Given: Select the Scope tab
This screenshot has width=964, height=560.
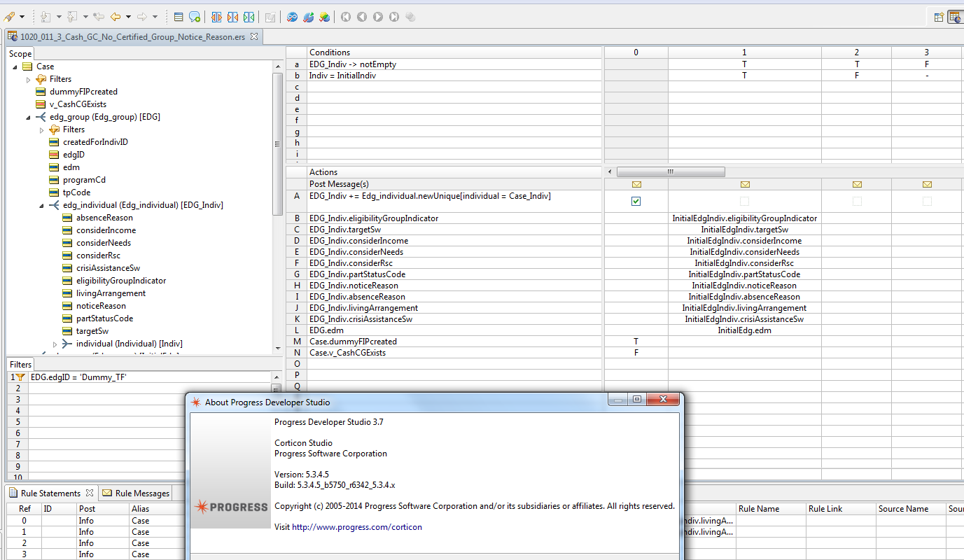Looking at the screenshot, I should 20,54.
